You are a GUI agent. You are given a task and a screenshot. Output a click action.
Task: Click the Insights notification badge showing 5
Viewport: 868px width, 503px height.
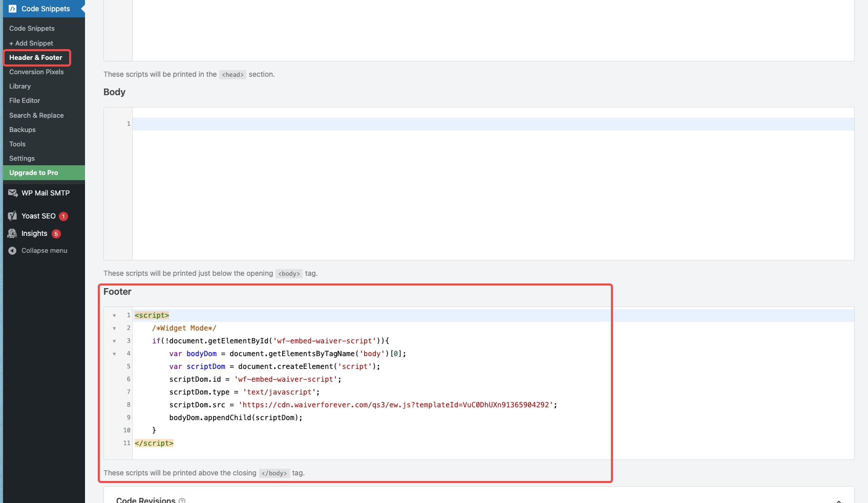tap(56, 234)
